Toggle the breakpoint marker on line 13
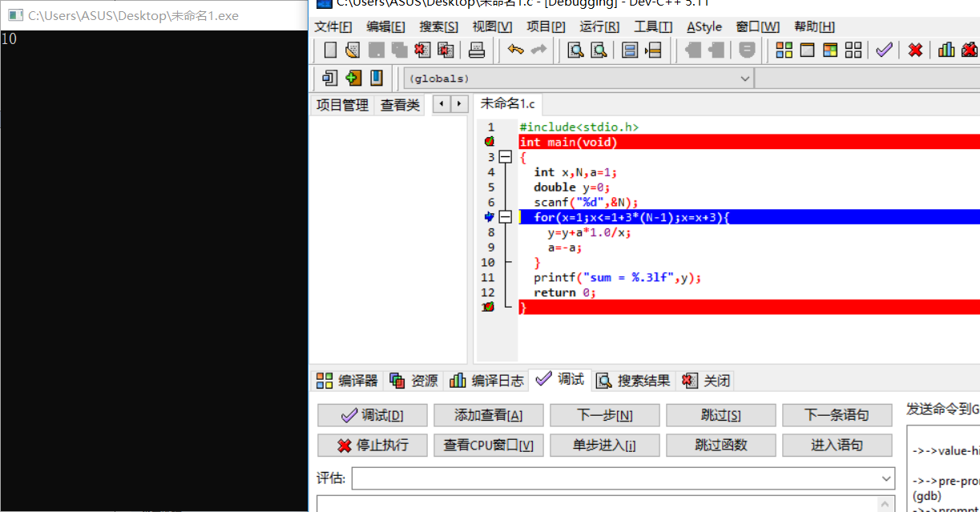Screen dimensions: 980x512 point(489,308)
